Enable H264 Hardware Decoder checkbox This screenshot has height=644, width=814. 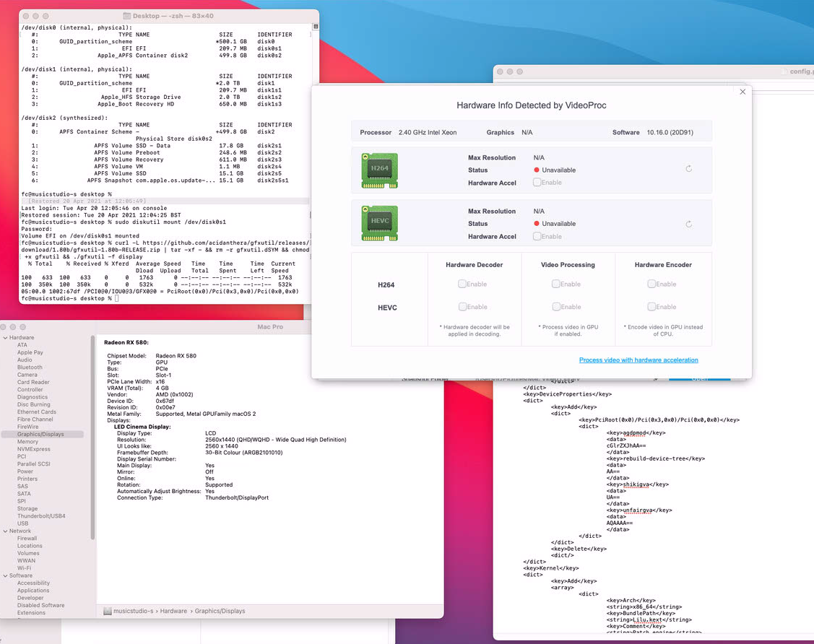click(462, 284)
